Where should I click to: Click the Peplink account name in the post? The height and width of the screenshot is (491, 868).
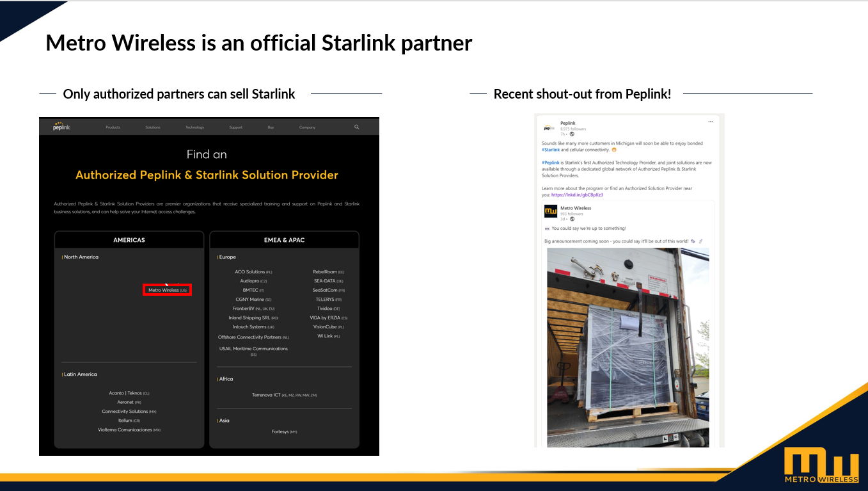click(x=567, y=123)
